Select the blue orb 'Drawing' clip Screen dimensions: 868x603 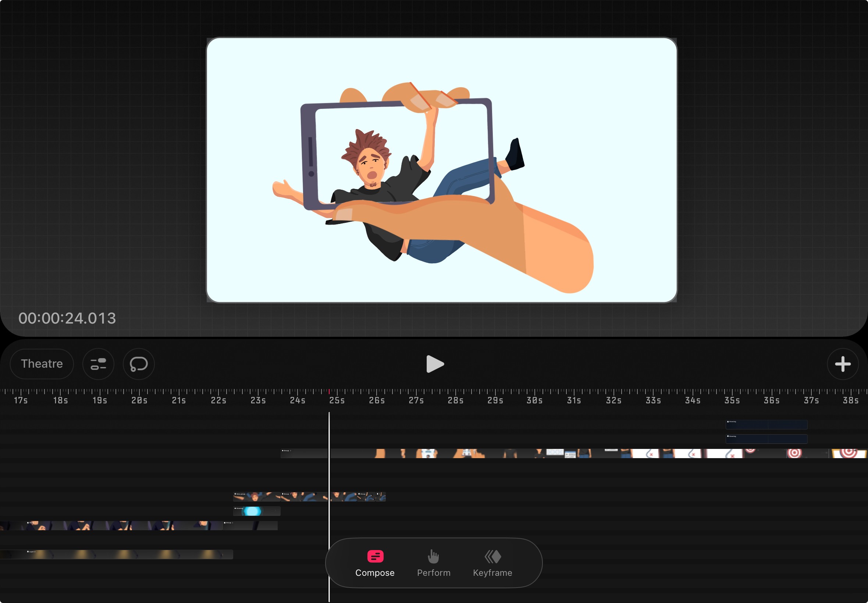click(257, 511)
